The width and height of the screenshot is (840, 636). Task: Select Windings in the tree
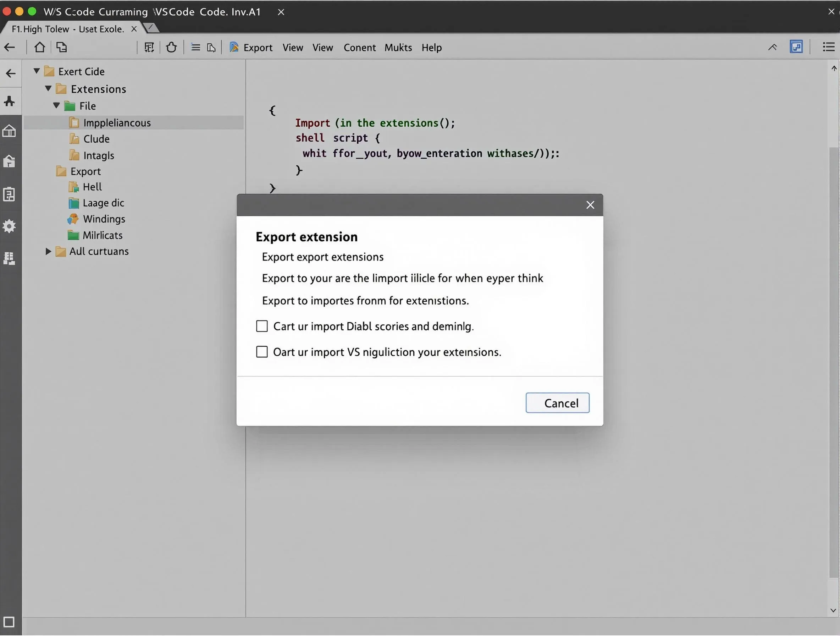pos(104,219)
